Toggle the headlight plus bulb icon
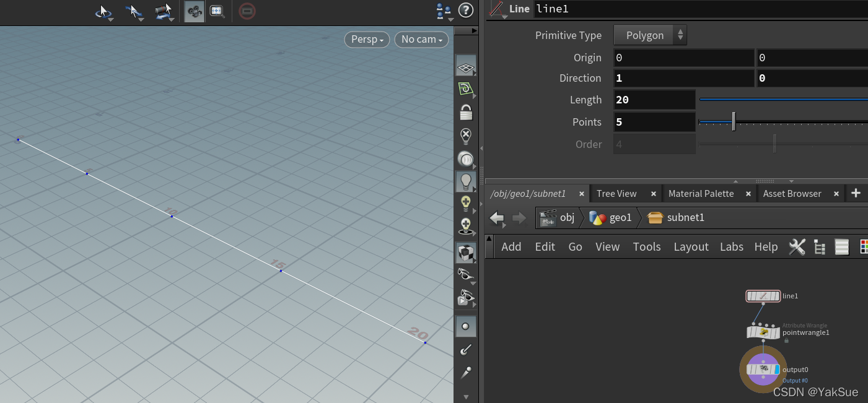 click(x=466, y=204)
